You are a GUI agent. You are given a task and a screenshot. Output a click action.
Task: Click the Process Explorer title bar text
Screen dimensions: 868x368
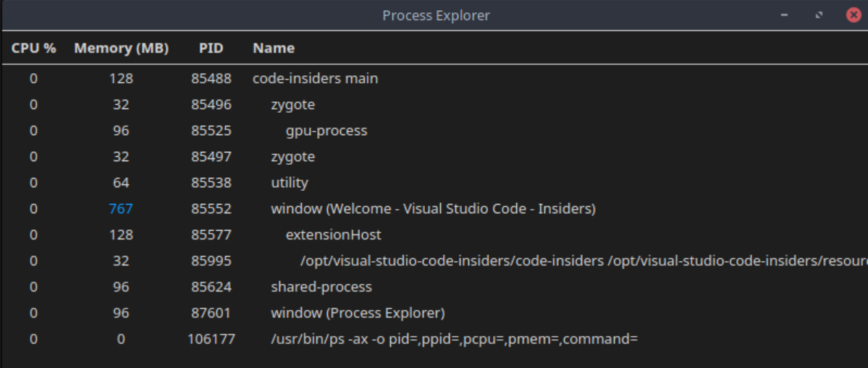point(437,15)
